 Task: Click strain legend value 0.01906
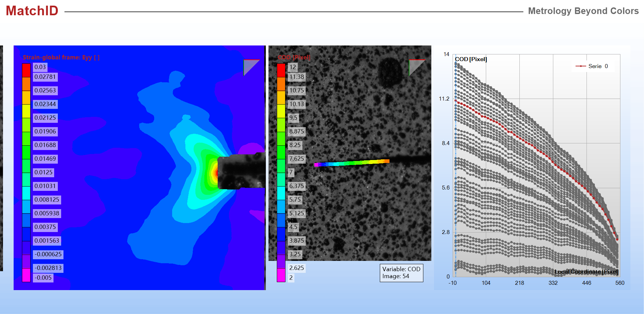pos(45,131)
